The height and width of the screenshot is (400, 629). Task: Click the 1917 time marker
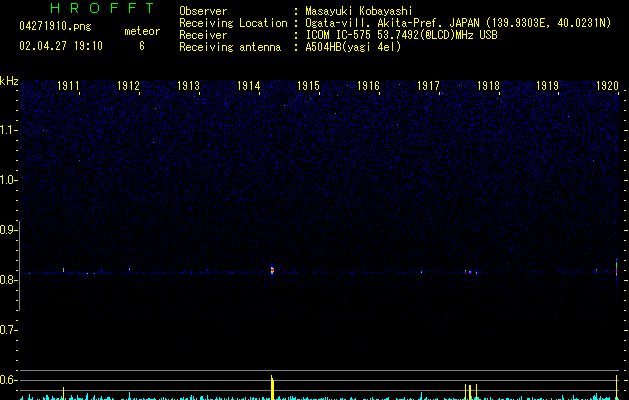(x=428, y=86)
